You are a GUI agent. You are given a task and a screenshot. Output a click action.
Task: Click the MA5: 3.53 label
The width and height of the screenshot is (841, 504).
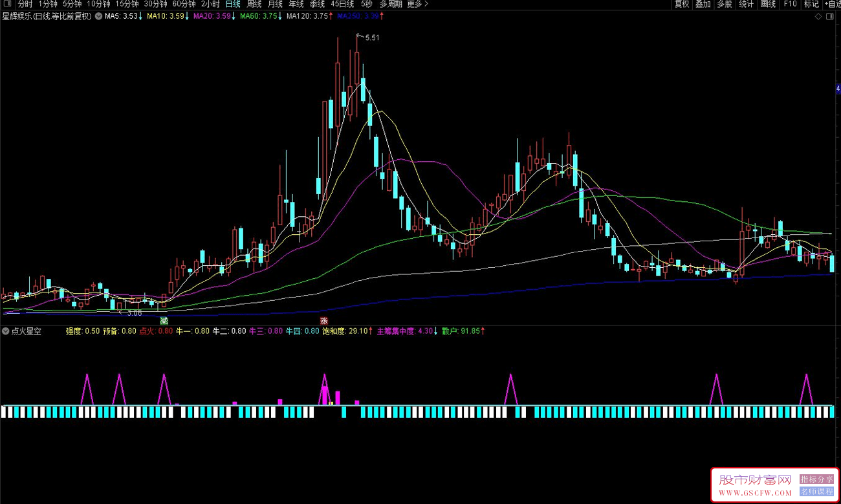point(121,17)
